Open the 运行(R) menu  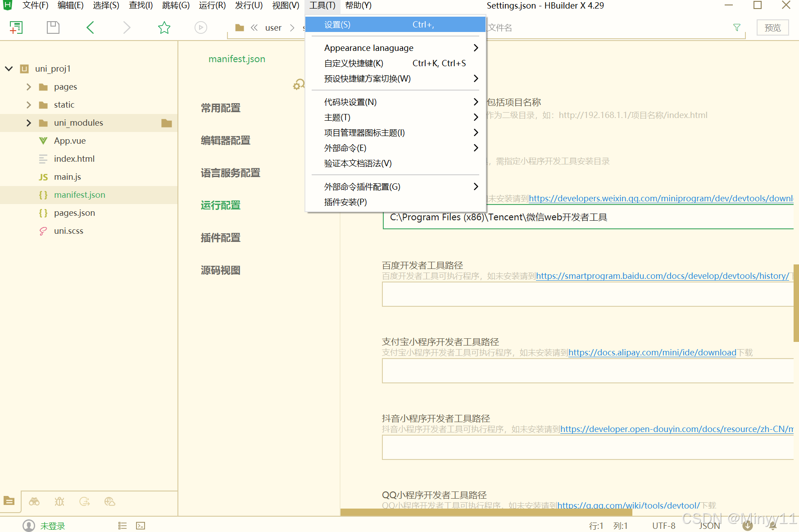click(x=213, y=5)
